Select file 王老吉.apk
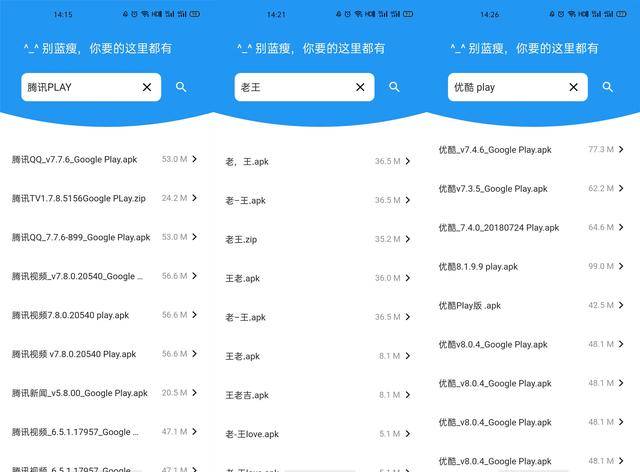Viewport: 640px width, 472px height. (x=247, y=395)
